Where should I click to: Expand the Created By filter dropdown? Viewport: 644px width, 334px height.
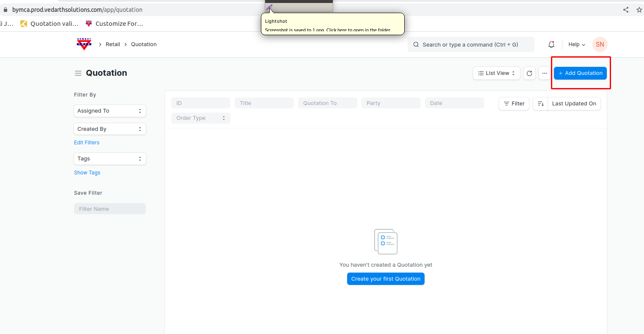(110, 129)
